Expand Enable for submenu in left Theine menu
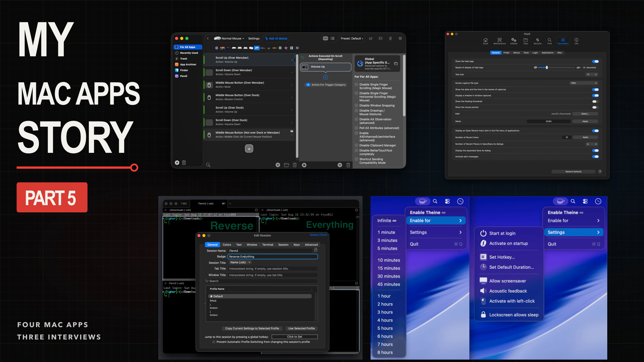The width and height of the screenshot is (644, 362). (436, 220)
